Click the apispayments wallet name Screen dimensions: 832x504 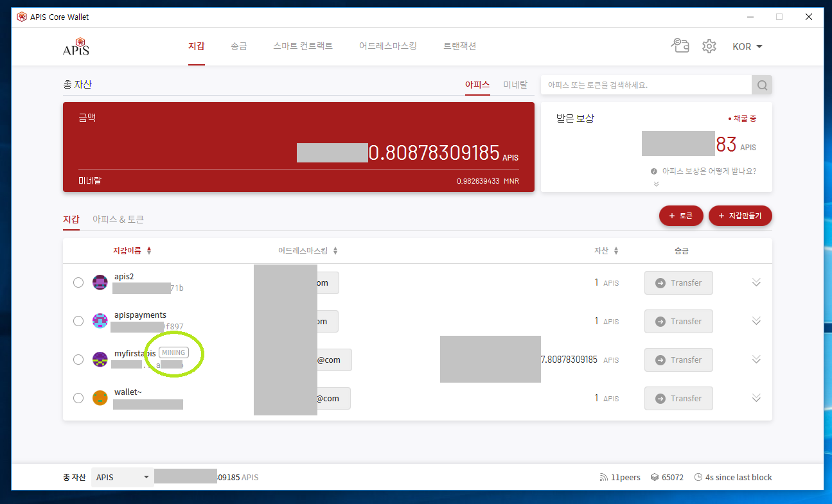140,315
